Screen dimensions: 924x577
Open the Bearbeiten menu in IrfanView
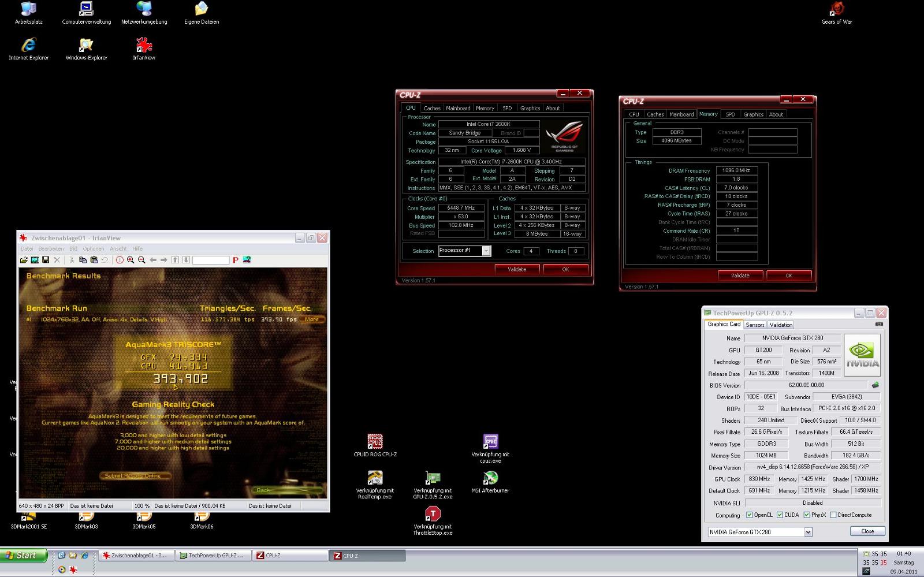(x=51, y=249)
